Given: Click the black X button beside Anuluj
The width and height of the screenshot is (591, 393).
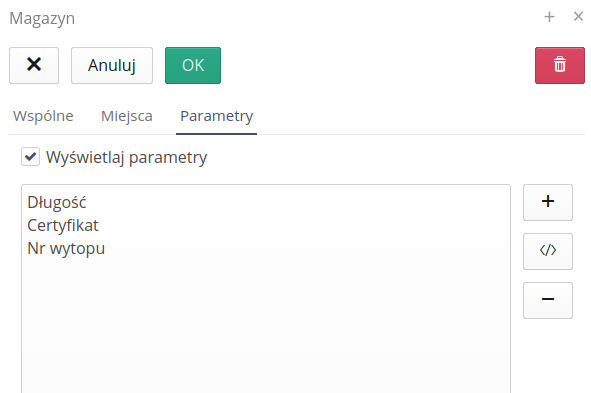Looking at the screenshot, I should [34, 65].
